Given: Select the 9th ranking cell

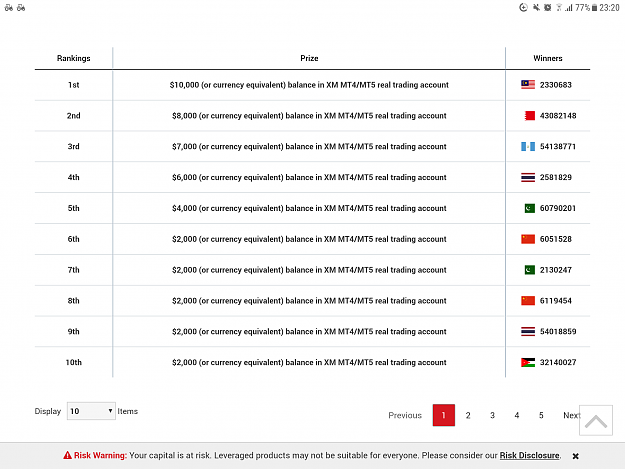Looking at the screenshot, I should (73, 332).
